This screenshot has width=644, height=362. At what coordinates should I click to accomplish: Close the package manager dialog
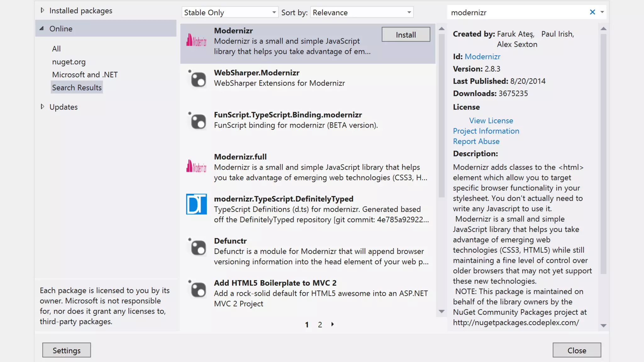click(x=577, y=350)
